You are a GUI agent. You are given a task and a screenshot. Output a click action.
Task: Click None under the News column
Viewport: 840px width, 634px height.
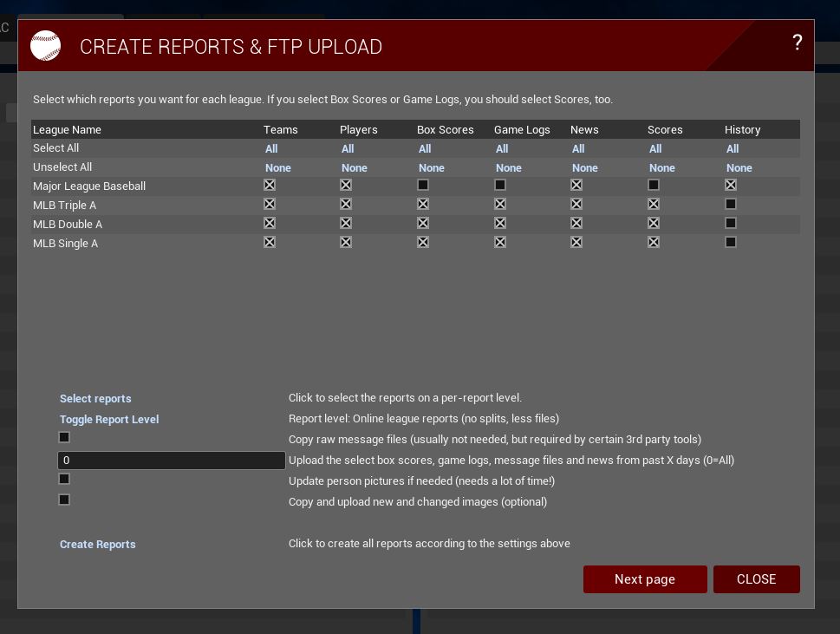[x=584, y=168]
